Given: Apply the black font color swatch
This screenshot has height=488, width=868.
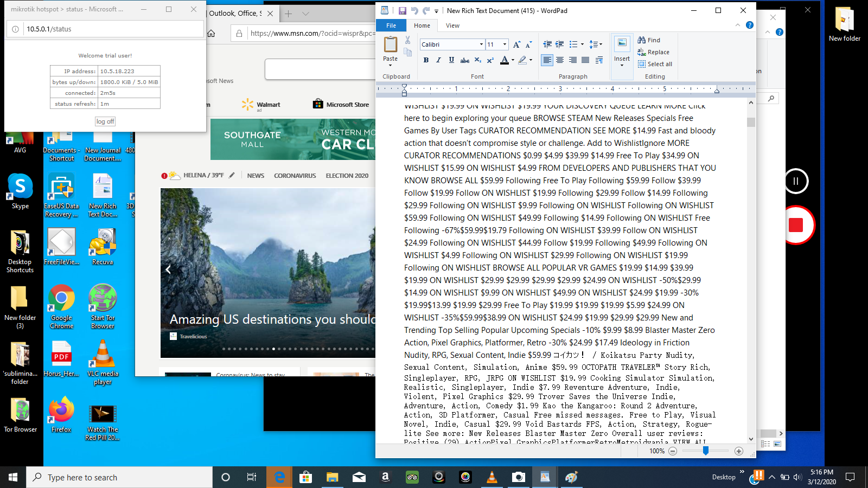Looking at the screenshot, I should pyautogui.click(x=505, y=60).
